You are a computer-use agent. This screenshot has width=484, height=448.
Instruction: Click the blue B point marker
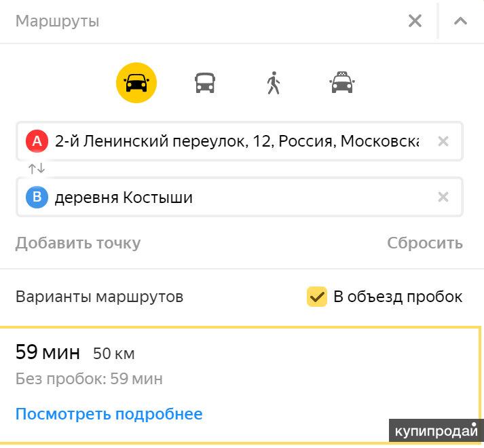click(37, 197)
